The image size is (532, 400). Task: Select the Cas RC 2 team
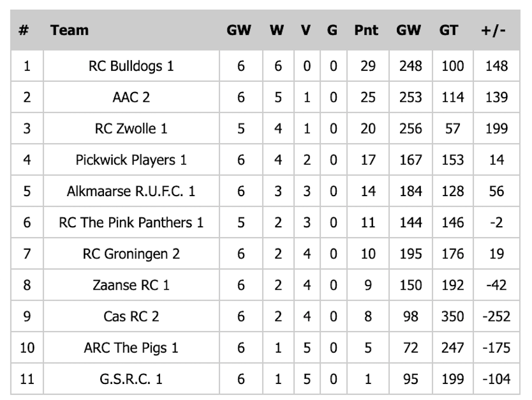(x=131, y=316)
